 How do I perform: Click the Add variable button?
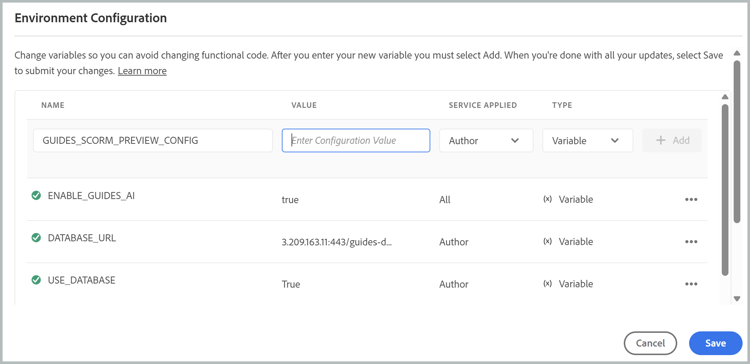tap(672, 141)
